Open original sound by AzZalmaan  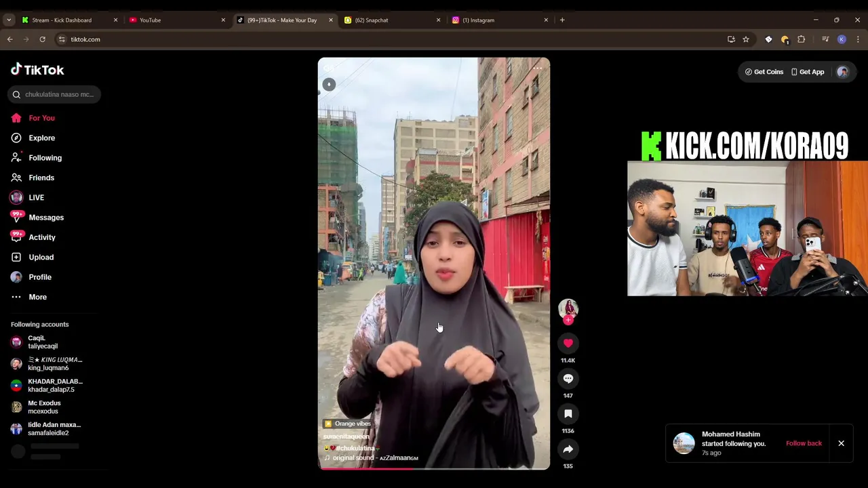[371, 458]
